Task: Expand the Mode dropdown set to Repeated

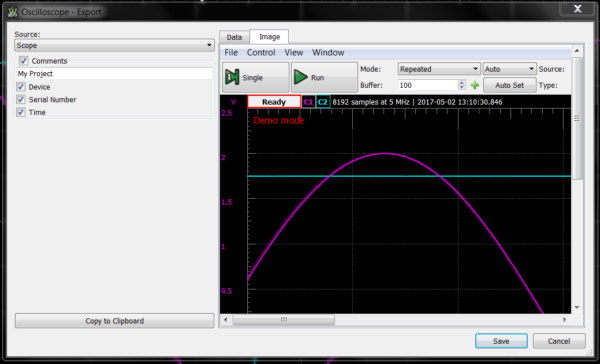Action: (x=439, y=69)
